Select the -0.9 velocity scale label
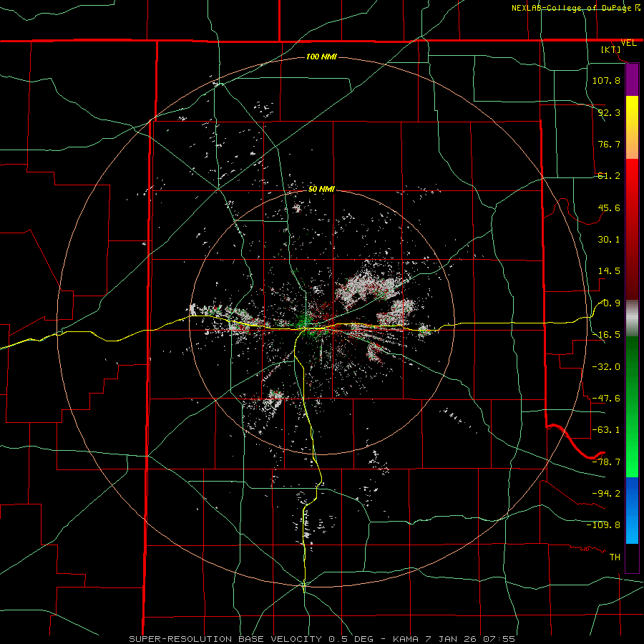This screenshot has width=644, height=644. coord(609,303)
